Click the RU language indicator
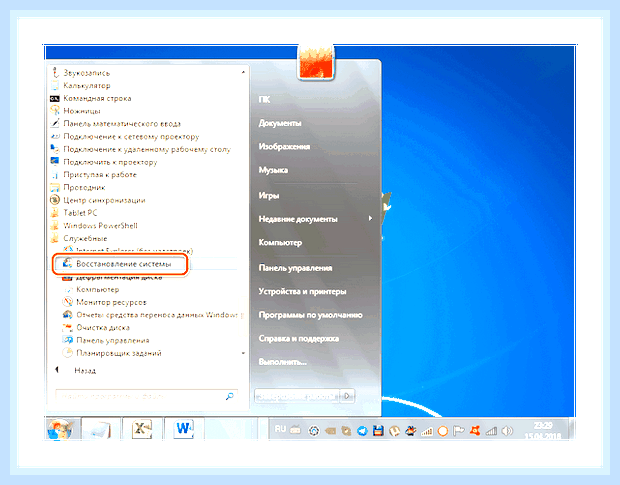 pos(280,429)
